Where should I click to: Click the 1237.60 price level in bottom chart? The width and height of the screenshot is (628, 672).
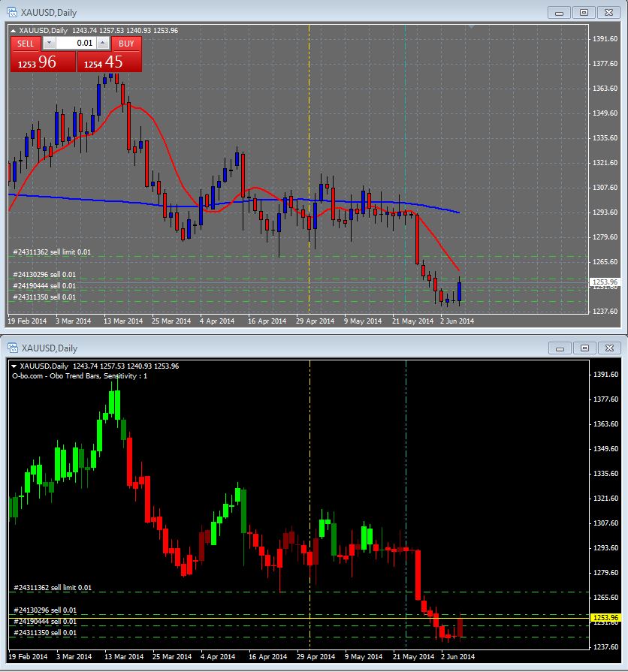[605, 646]
